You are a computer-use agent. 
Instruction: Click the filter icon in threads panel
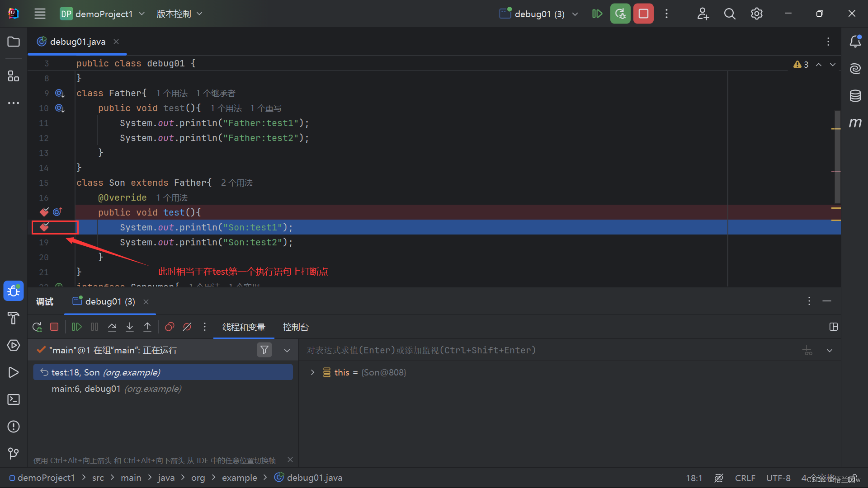[264, 350]
